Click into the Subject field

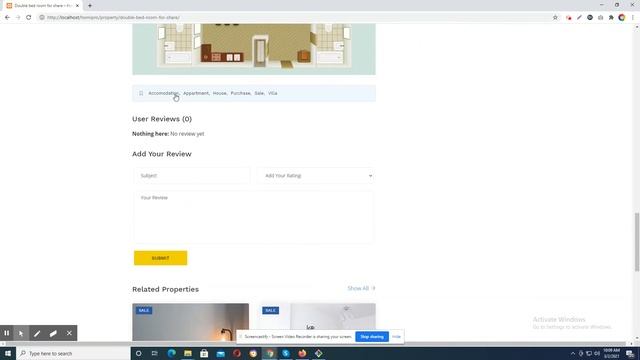[191, 176]
